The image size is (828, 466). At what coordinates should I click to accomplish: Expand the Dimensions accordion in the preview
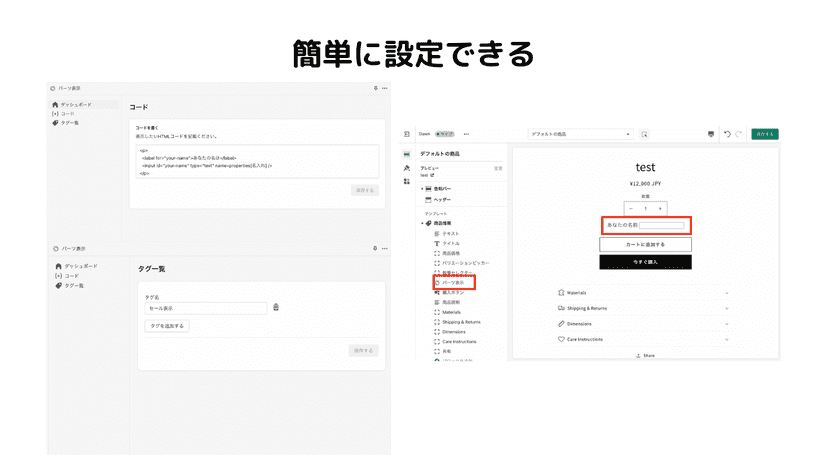point(643,324)
